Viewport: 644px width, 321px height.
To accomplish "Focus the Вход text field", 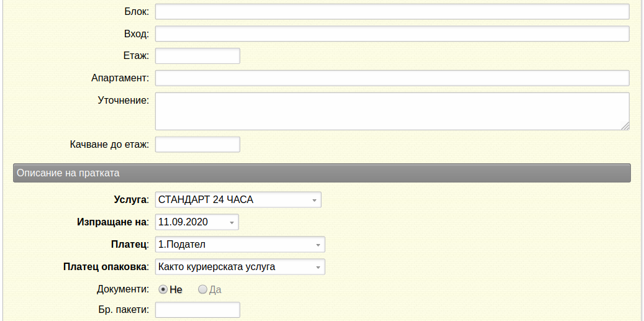I will 392,34.
